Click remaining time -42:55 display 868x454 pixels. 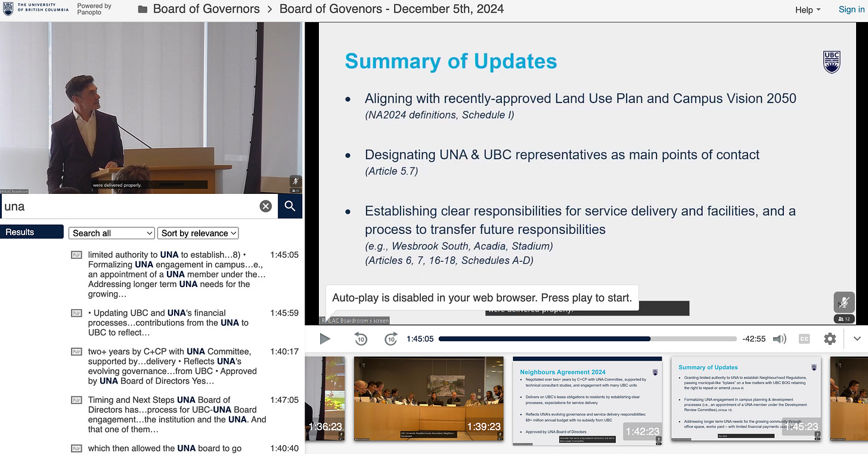(x=754, y=339)
